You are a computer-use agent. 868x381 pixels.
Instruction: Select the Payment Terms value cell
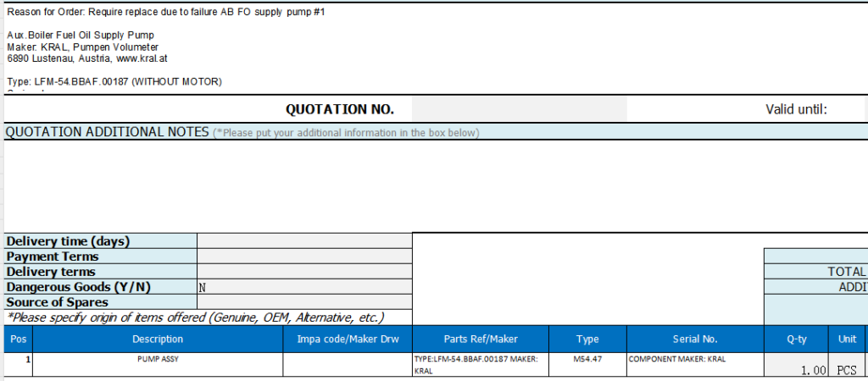pyautogui.click(x=304, y=257)
